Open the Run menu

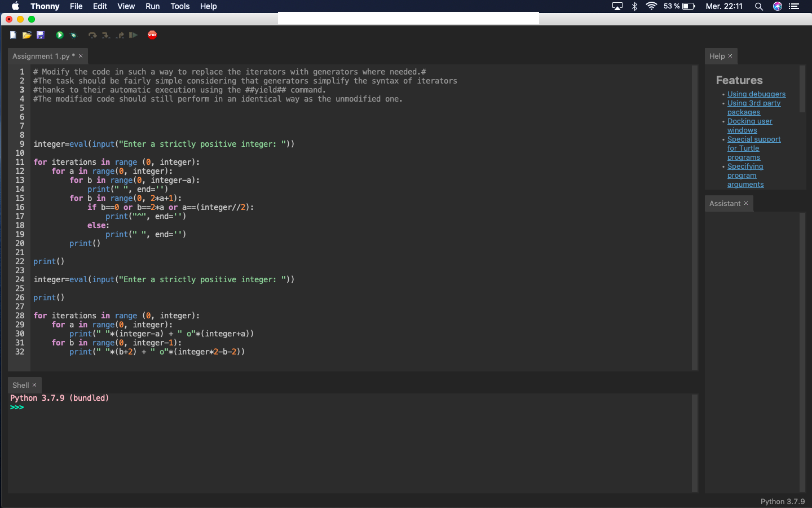152,7
